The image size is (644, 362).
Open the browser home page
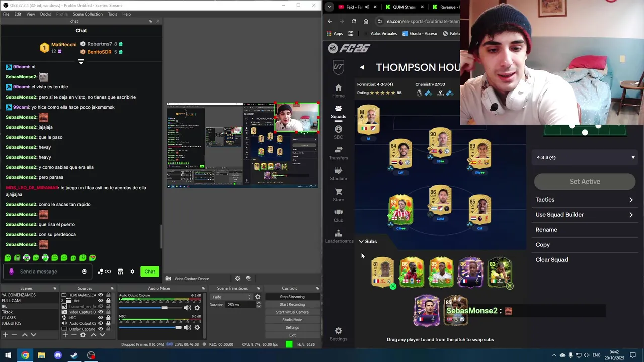(366, 21)
